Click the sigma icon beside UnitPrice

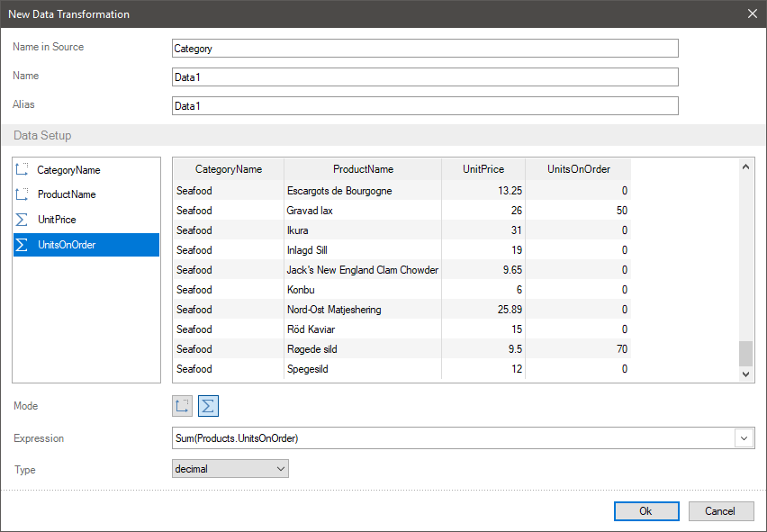point(23,220)
